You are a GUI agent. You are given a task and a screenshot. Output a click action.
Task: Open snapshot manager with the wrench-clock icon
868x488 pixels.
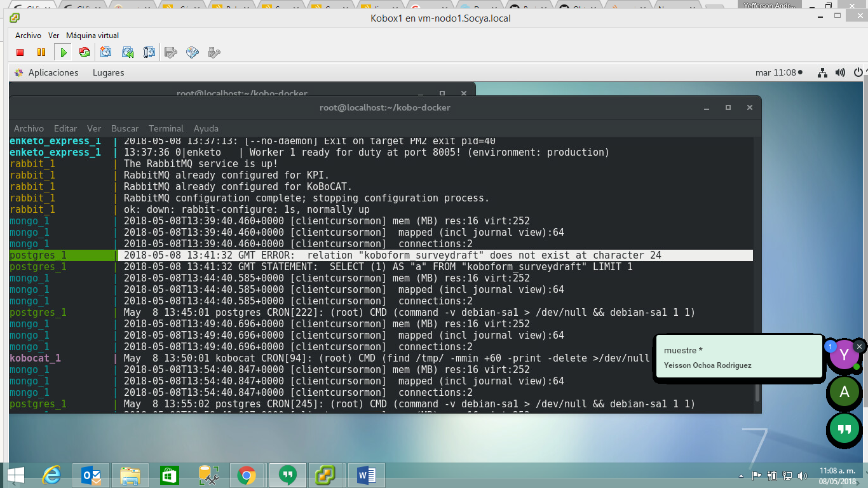148,52
